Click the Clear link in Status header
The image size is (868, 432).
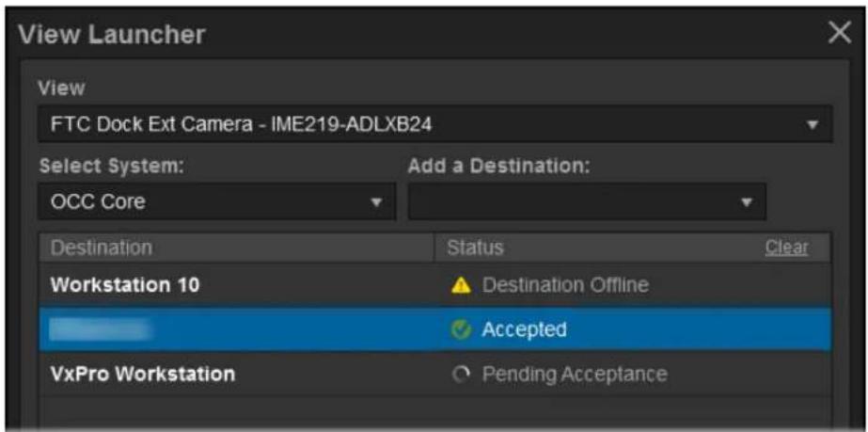[786, 247]
